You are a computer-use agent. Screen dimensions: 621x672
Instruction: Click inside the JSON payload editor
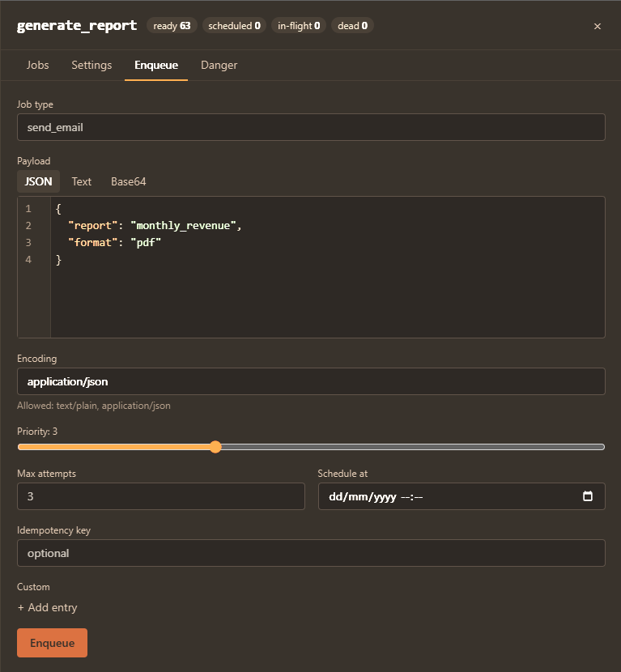[327, 266]
